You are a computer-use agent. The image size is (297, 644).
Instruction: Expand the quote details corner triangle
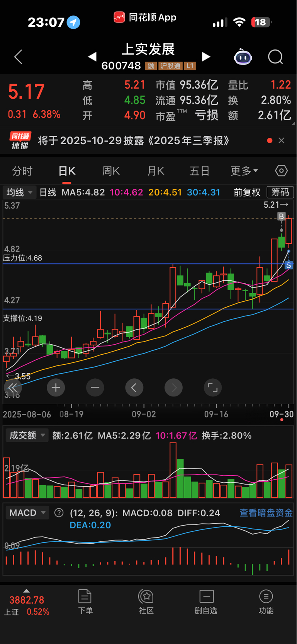(x=293, y=124)
